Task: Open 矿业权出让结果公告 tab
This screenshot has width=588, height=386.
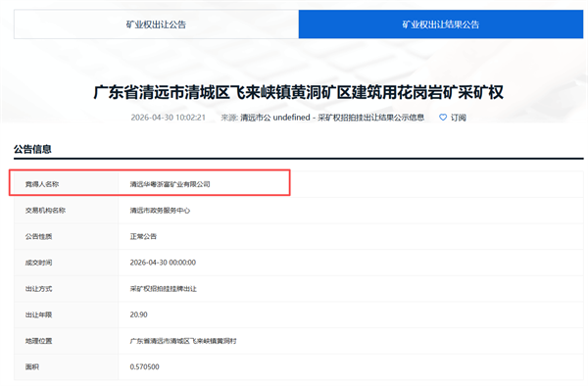Action: coord(441,24)
